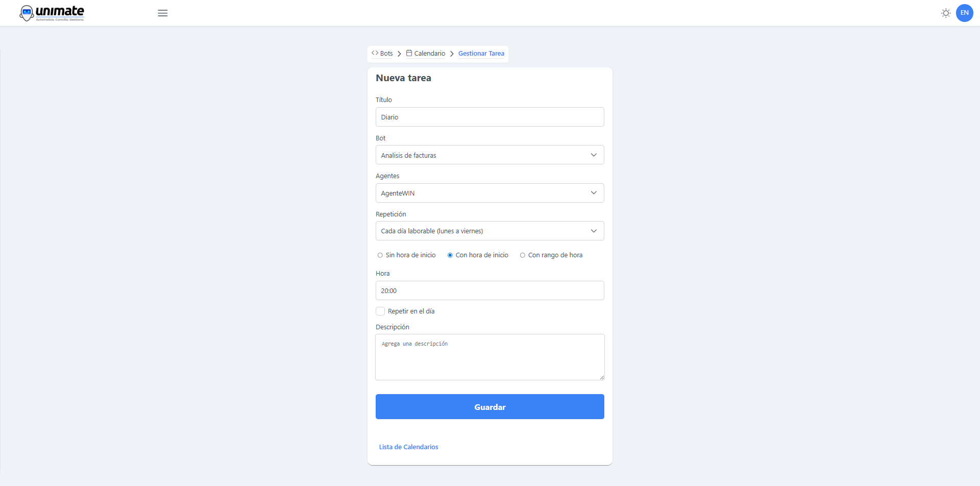Click the EN language avatar
Viewport: 980px width, 486px height.
[964, 13]
